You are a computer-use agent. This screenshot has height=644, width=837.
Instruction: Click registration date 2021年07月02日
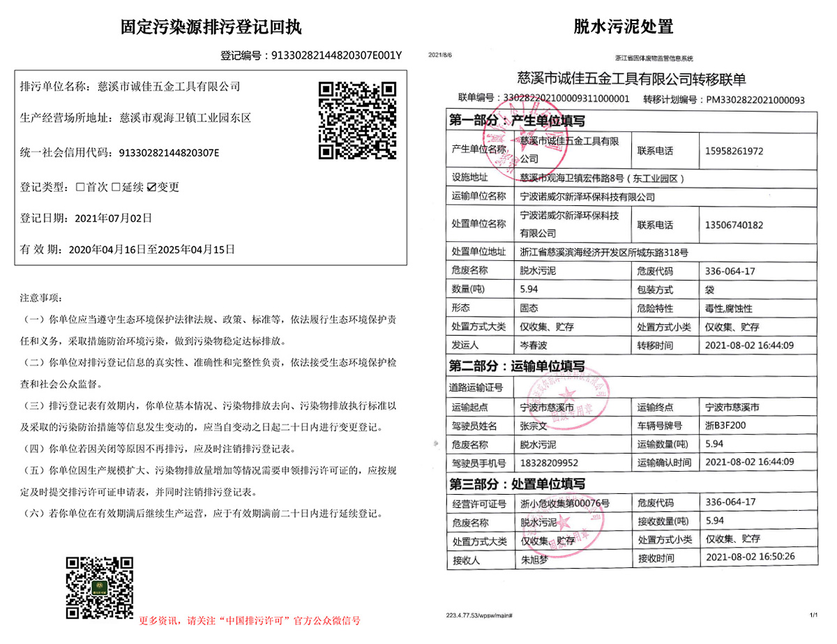pyautogui.click(x=113, y=218)
